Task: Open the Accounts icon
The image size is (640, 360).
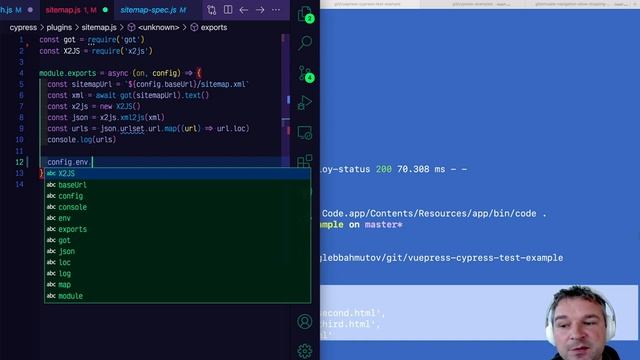Action: tap(304, 322)
